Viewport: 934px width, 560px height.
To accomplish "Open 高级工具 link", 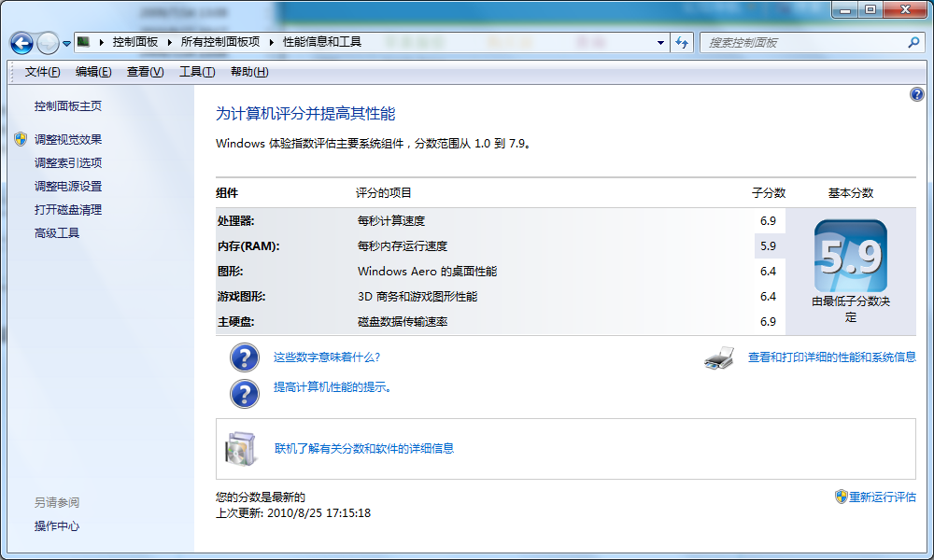I will click(57, 232).
